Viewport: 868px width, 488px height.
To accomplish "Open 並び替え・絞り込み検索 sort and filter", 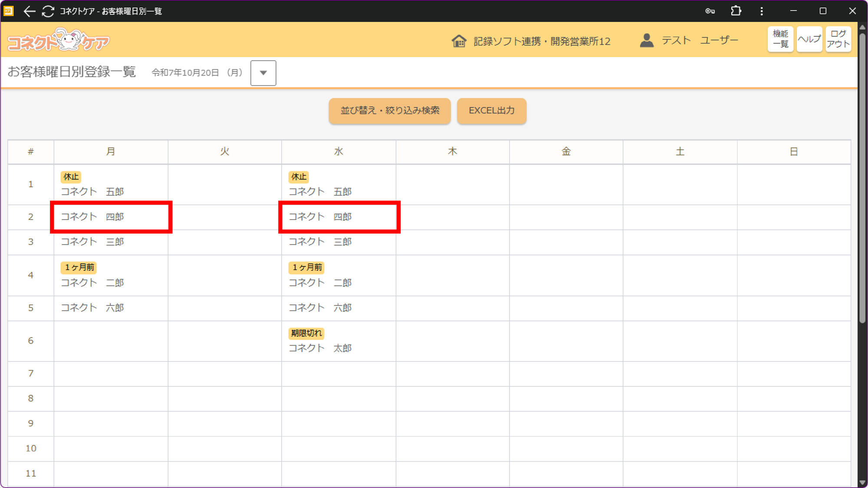I will pos(389,111).
